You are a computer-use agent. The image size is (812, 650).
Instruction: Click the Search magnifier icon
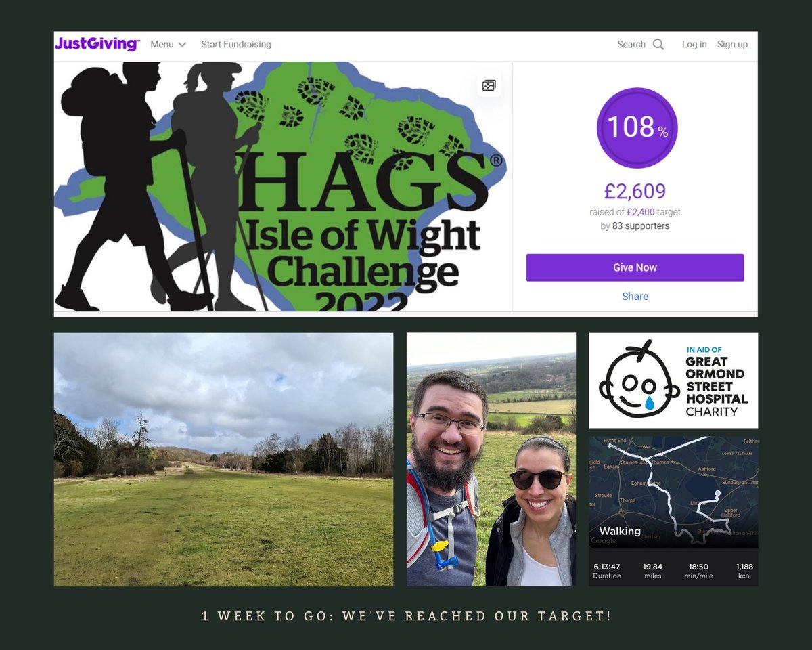(658, 44)
